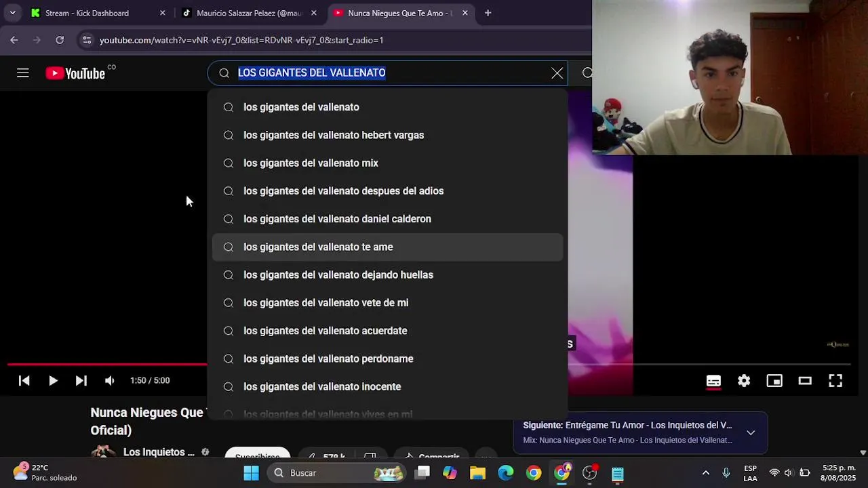868x488 pixels.
Task: Select highlighted suggestion ending in "te ame"
Action: 387,247
